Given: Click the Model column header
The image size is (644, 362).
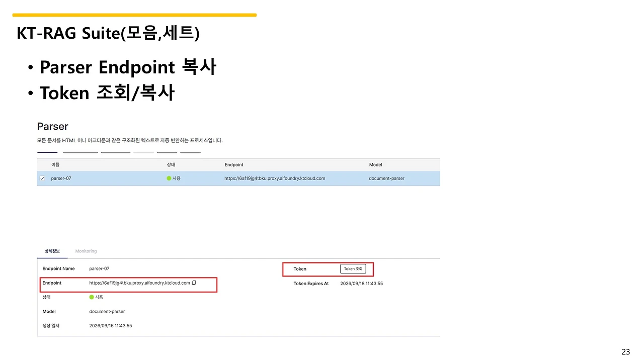Looking at the screenshot, I should click(375, 165).
